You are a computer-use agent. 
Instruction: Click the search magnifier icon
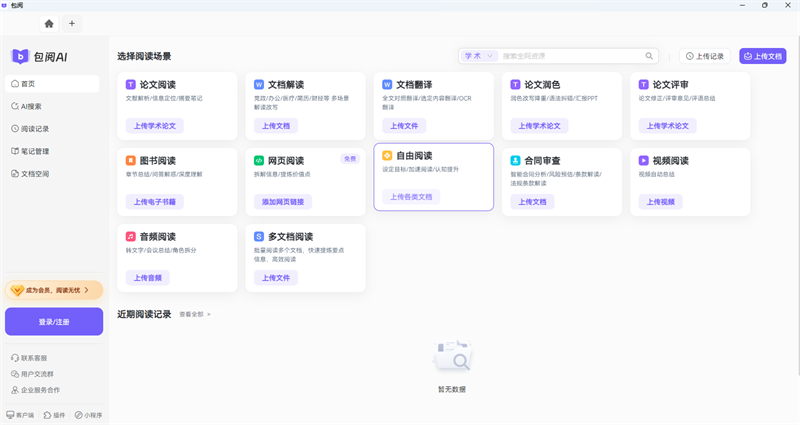pyautogui.click(x=649, y=56)
